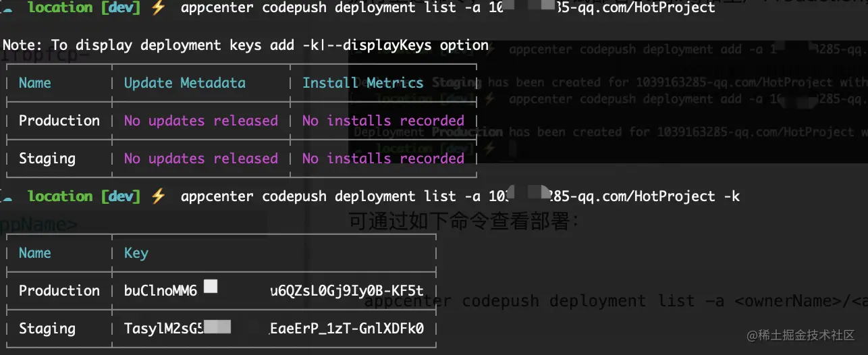Click 'No installs recorded' in the Staging row
This screenshot has height=355, width=868.
tap(383, 159)
